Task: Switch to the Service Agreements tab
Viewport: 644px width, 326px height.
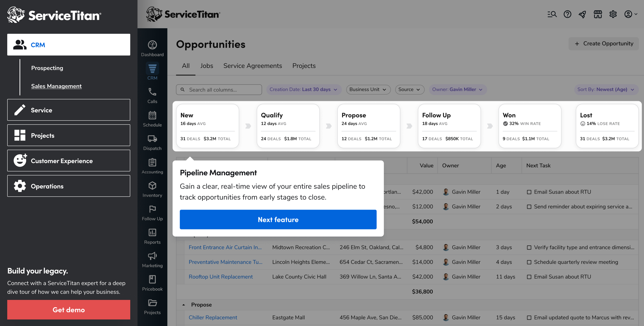Action: point(253,66)
